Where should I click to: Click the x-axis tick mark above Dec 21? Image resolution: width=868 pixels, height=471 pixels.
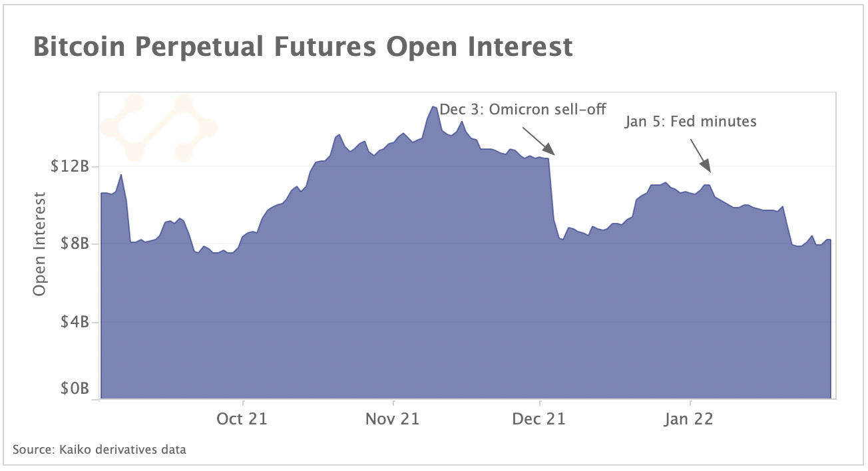(x=541, y=402)
